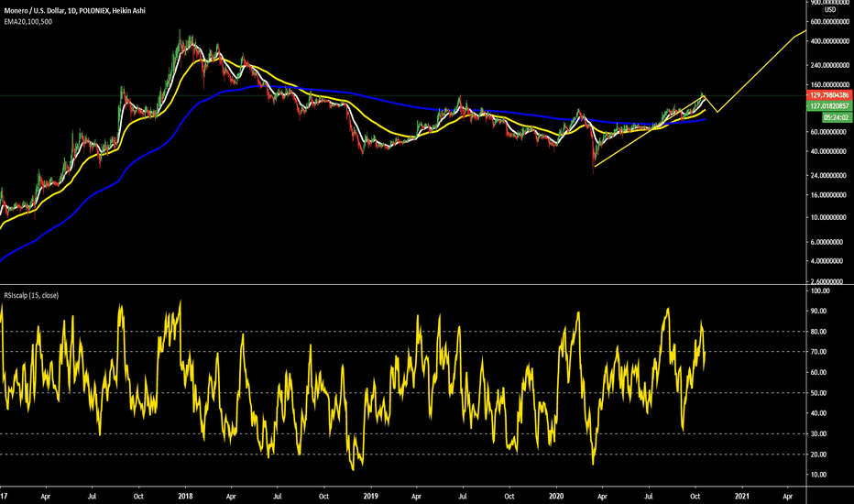Click the 60.00000000 price axis label
This screenshot has height=504, width=854.
[828, 132]
